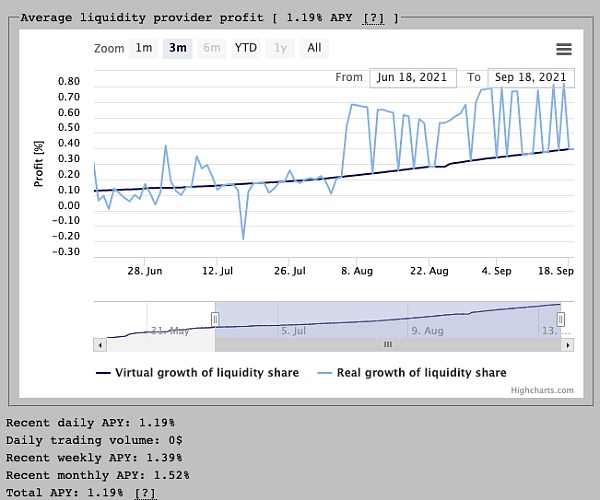The height and width of the screenshot is (500, 600).
Task: Select the YTD zoom range
Action: tap(245, 48)
